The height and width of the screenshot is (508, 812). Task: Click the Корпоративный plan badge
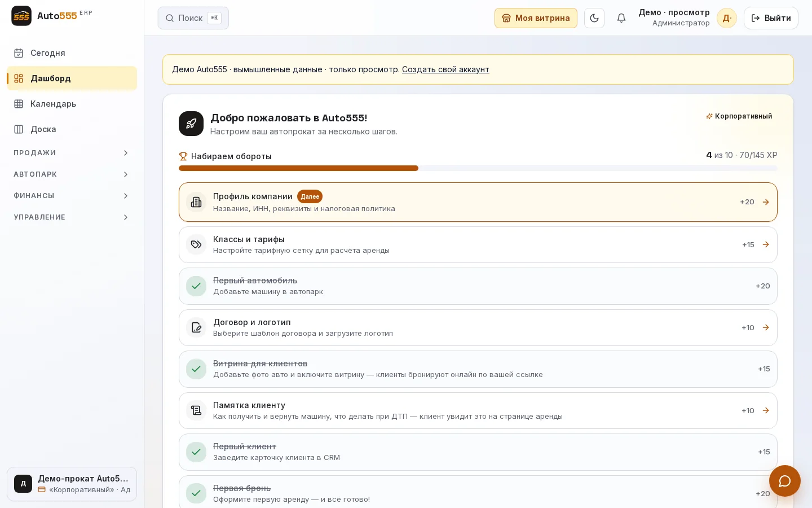coord(739,116)
